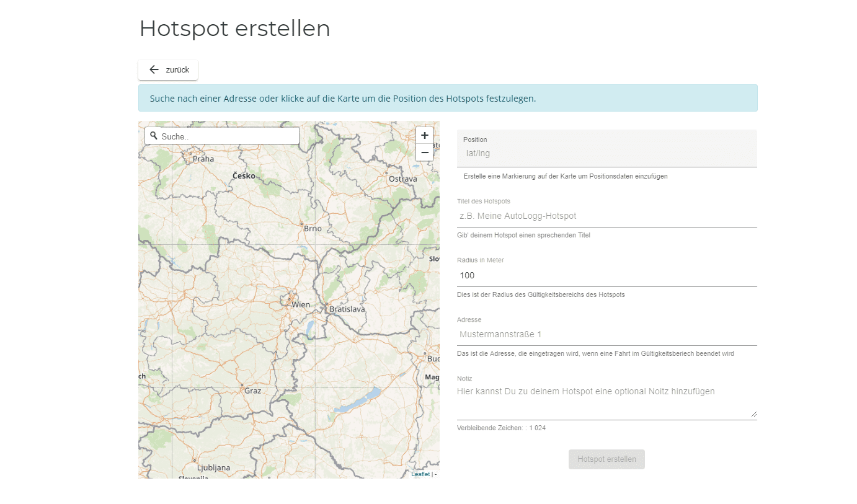Zoom in on the map with plus
Image resolution: width=857 pixels, height=504 pixels.
(x=424, y=135)
